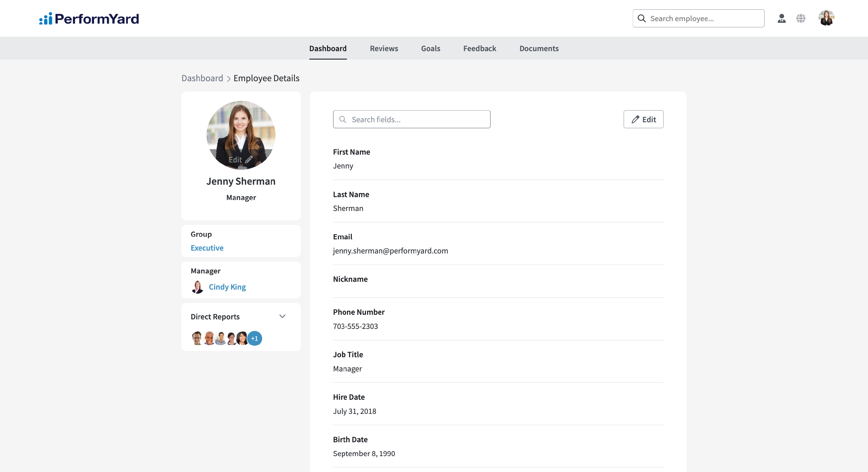Screen dimensions: 868x472
Task: Open the Goals tab
Action: click(x=430, y=49)
